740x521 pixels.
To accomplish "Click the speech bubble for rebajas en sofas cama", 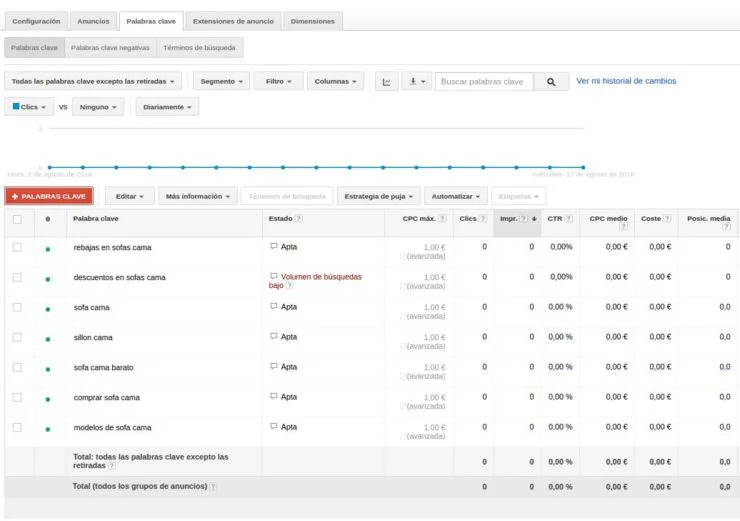I will 274,246.
